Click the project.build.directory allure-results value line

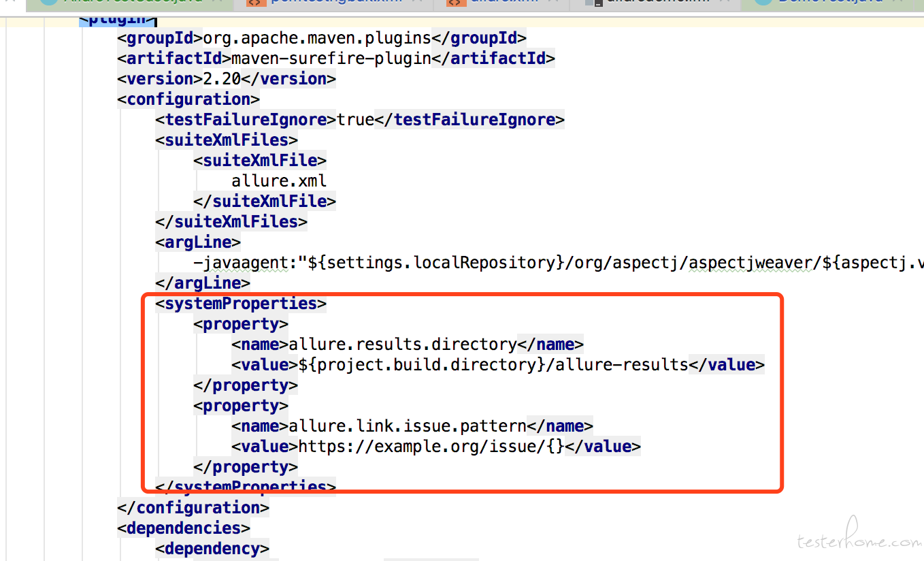pos(498,364)
